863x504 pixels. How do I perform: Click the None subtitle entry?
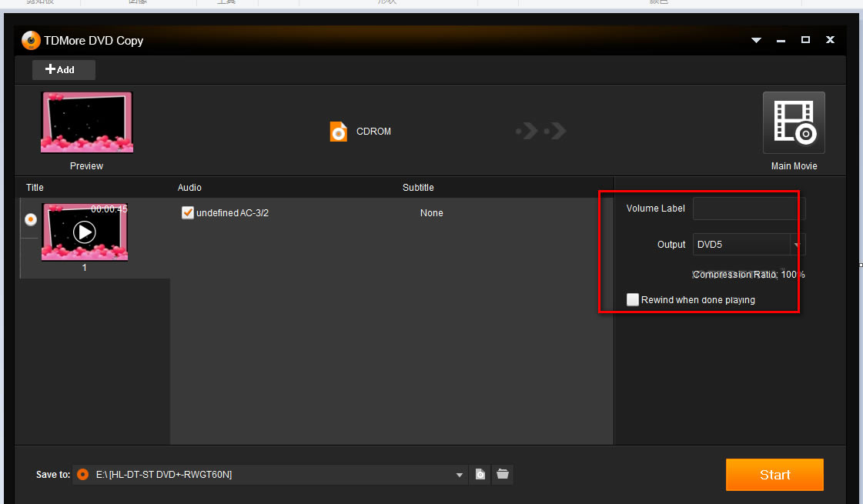point(431,213)
